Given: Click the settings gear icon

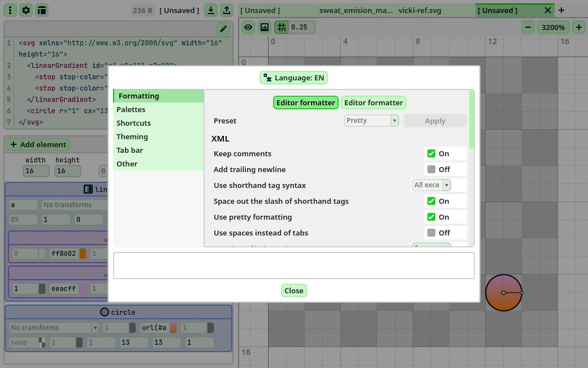Looking at the screenshot, I should [26, 10].
